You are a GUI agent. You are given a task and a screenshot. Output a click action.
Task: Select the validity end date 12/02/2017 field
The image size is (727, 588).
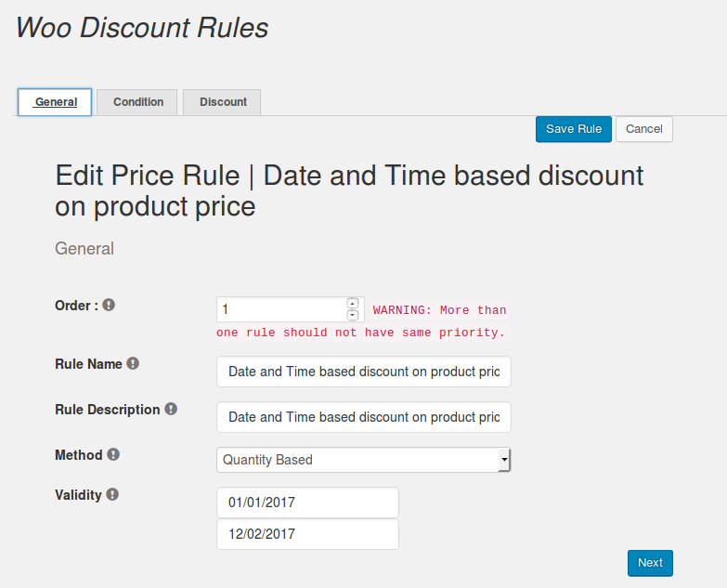click(x=307, y=534)
